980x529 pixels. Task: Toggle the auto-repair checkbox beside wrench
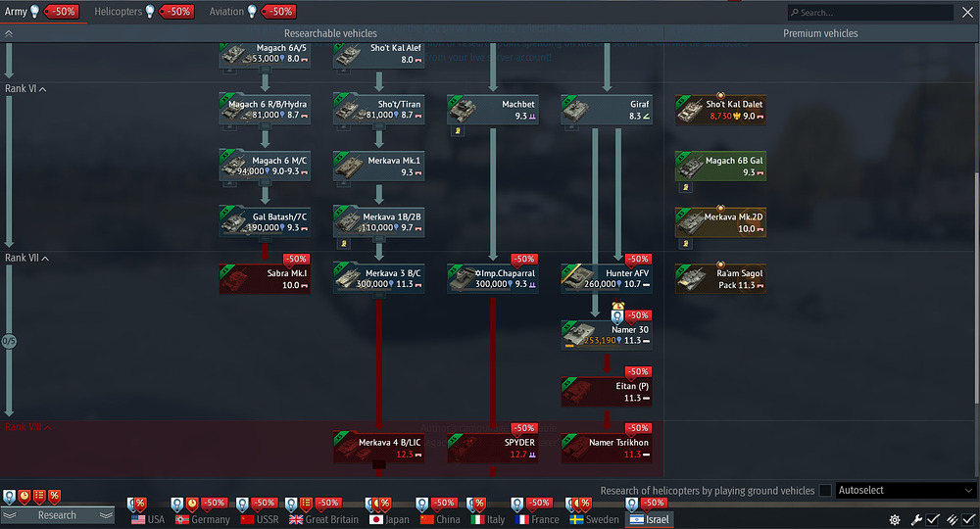click(933, 519)
